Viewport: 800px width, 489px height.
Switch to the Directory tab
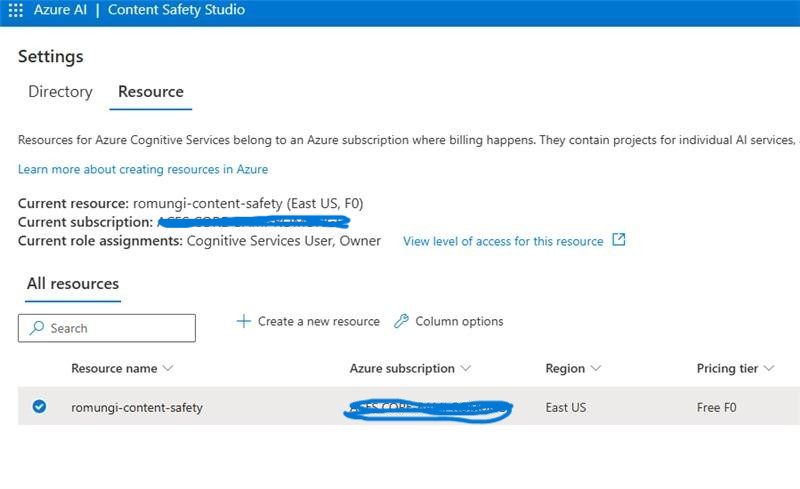coord(60,92)
